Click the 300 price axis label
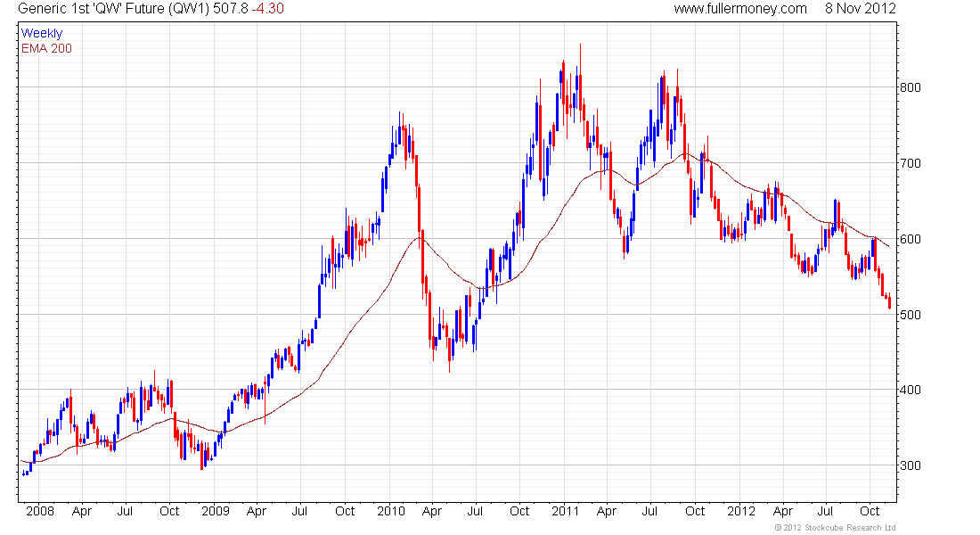The width and height of the screenshot is (980, 535). tap(910, 465)
